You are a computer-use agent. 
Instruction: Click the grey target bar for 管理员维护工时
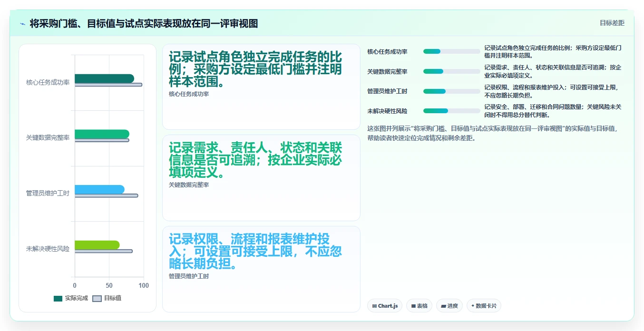click(x=106, y=195)
